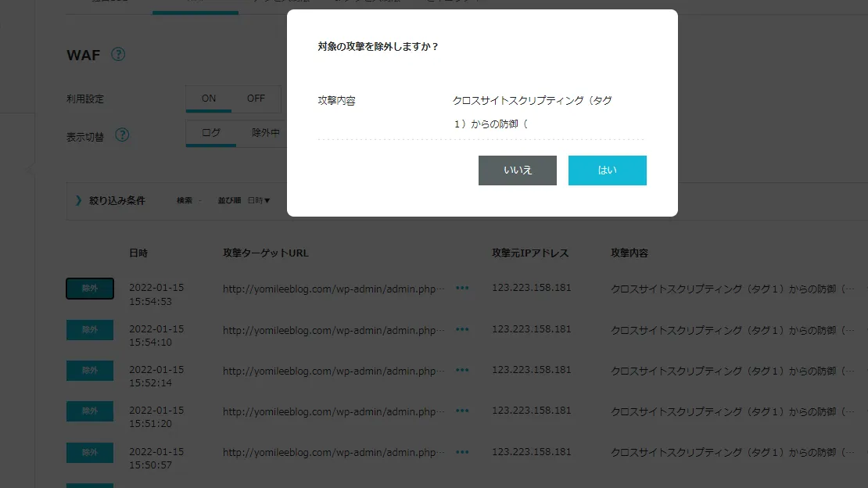Click 除外 button for the 15:52:14 log
Viewport: 868px width, 488px height.
[90, 371]
